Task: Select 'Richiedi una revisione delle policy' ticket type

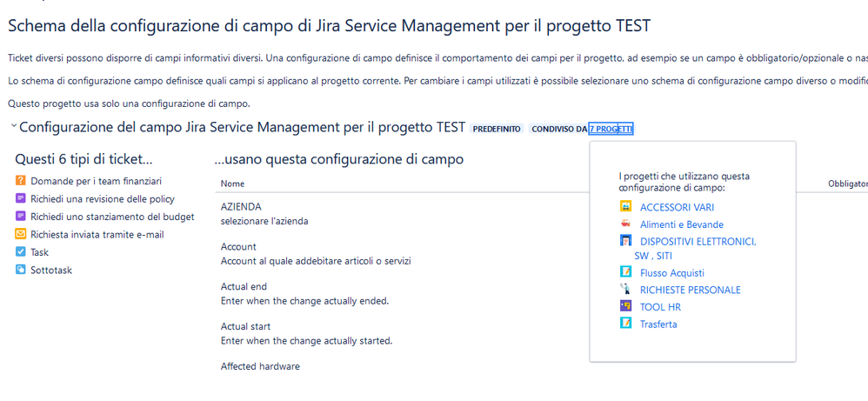Action: (103, 199)
